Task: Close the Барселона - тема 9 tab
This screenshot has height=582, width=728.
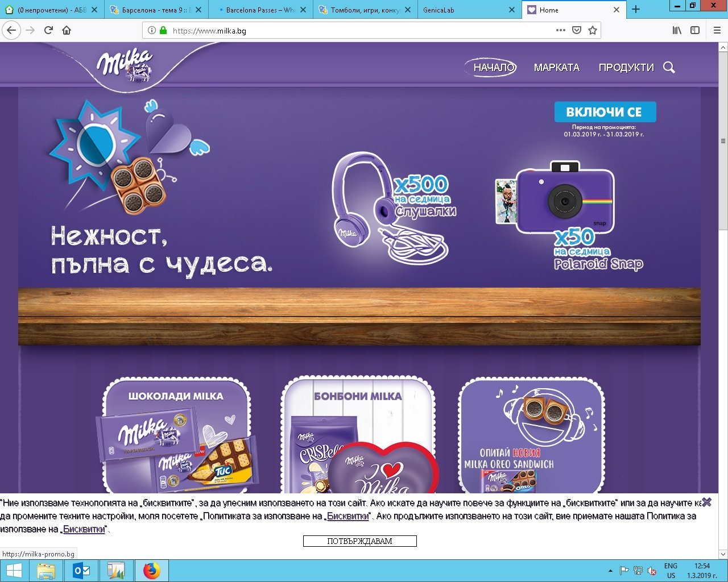Action: (x=198, y=10)
